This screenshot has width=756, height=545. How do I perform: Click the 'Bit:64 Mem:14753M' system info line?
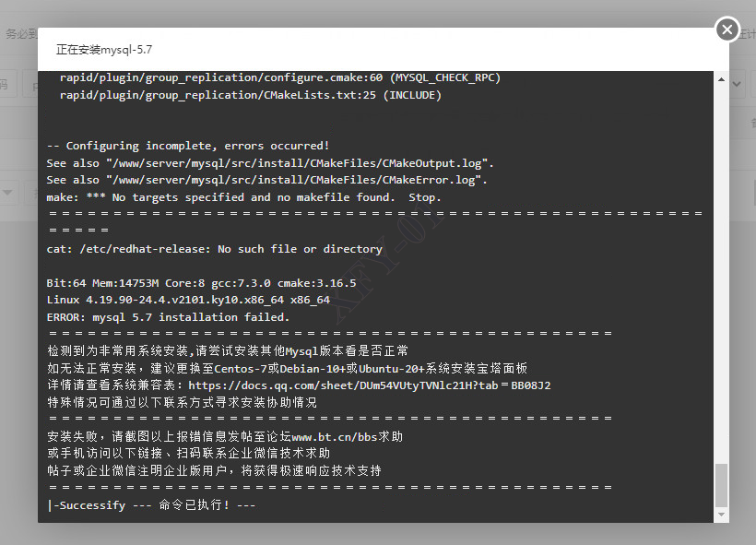[x=201, y=283]
